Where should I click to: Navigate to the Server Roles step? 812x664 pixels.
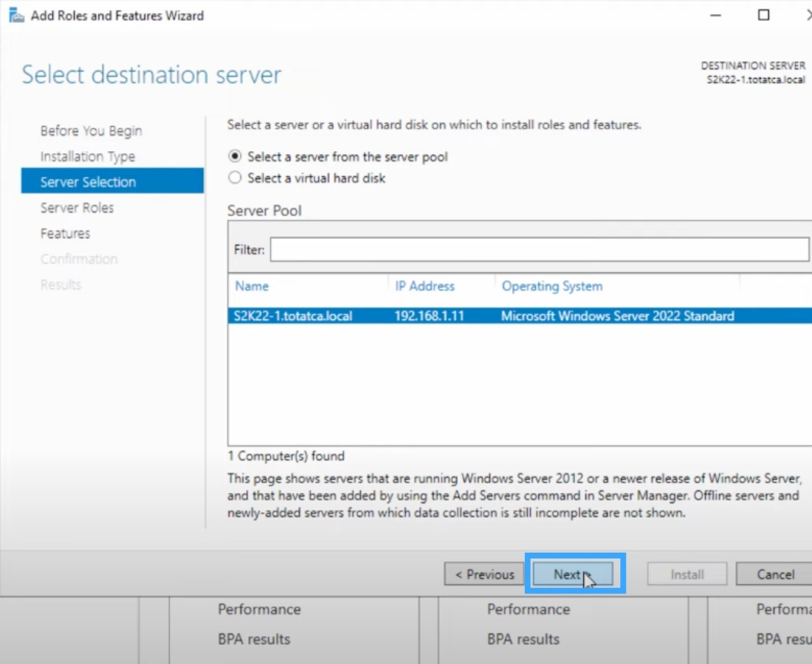(x=77, y=207)
